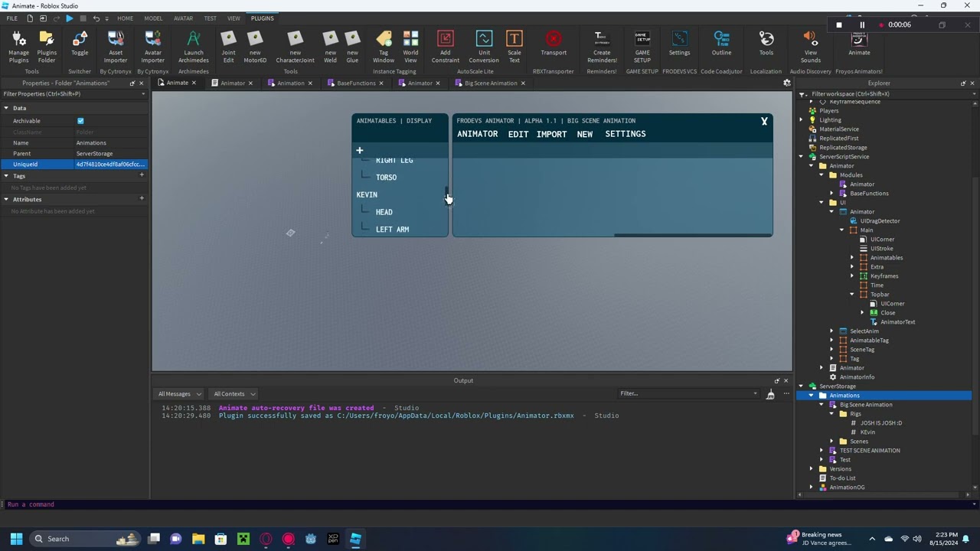Close the Frodevs Animator panel with X
This screenshot has width=980, height=551.
(764, 121)
